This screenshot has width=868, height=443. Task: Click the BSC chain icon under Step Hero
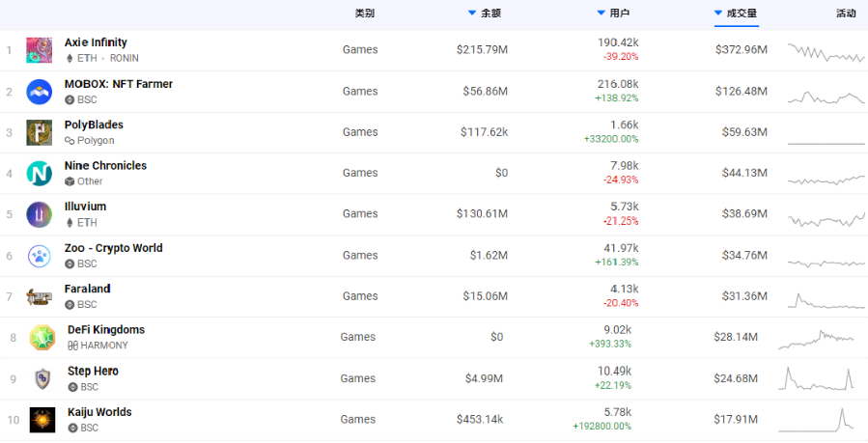point(73,387)
